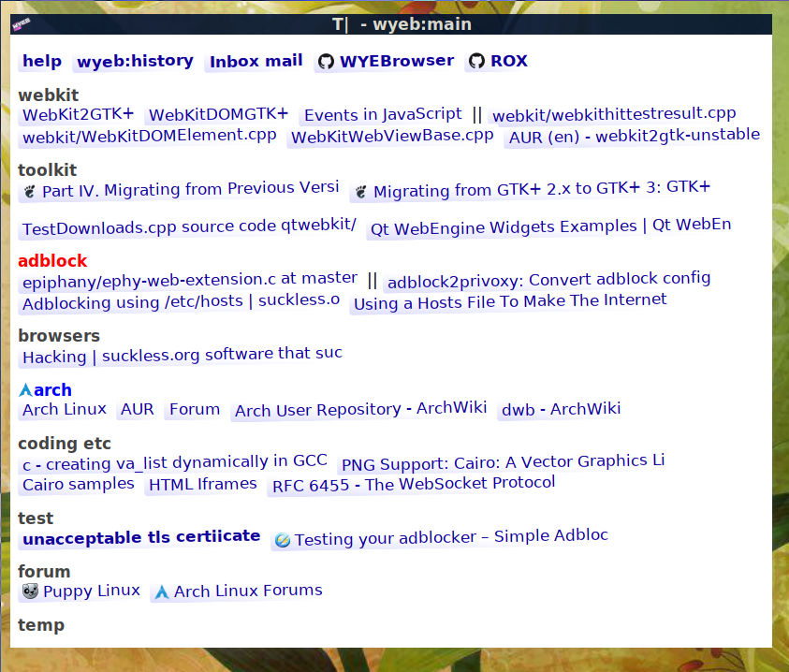The image size is (789, 672).
Task: Open adblock2privoxy: Convert adblock config link
Action: click(548, 280)
